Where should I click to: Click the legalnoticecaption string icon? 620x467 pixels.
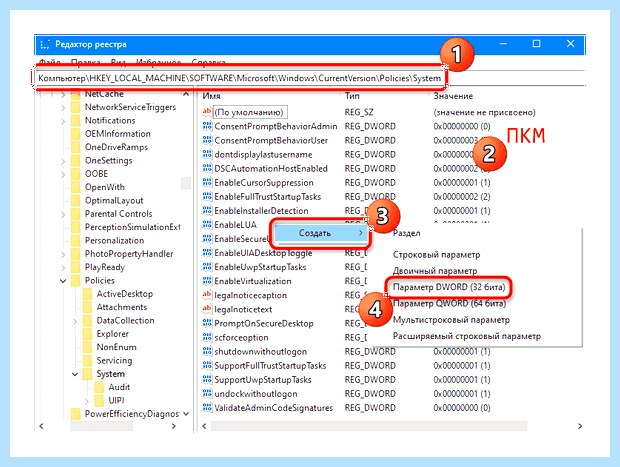click(207, 295)
